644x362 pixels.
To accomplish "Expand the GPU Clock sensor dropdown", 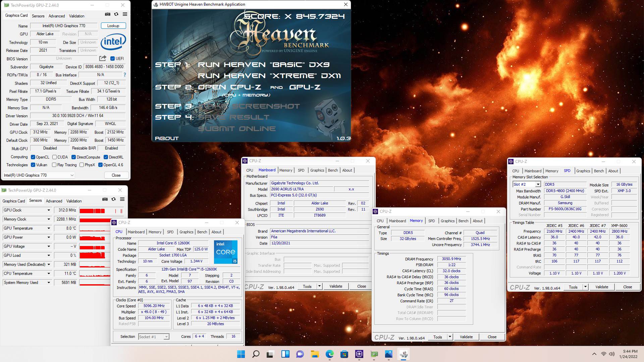I will pos(49,210).
